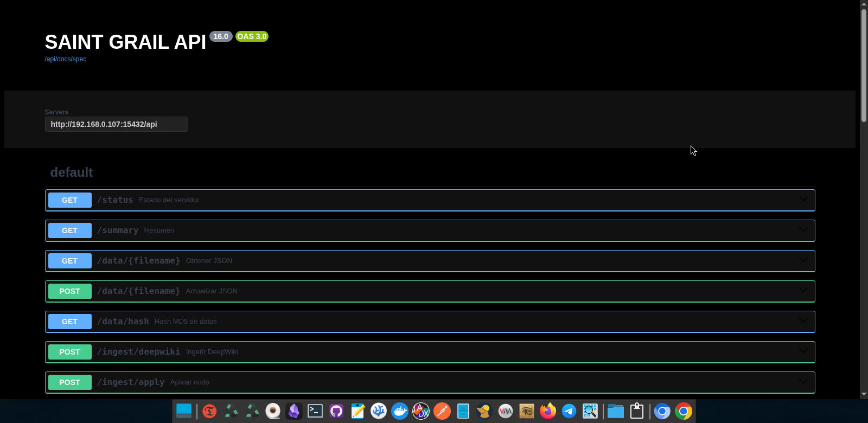Click the 'Obtener JSON' description

209,261
